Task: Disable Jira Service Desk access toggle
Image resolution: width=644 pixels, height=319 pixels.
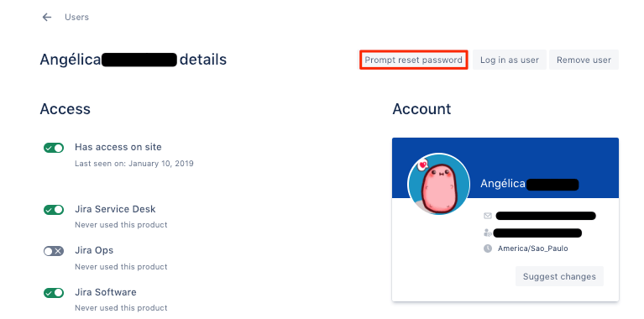Action: [x=54, y=210]
